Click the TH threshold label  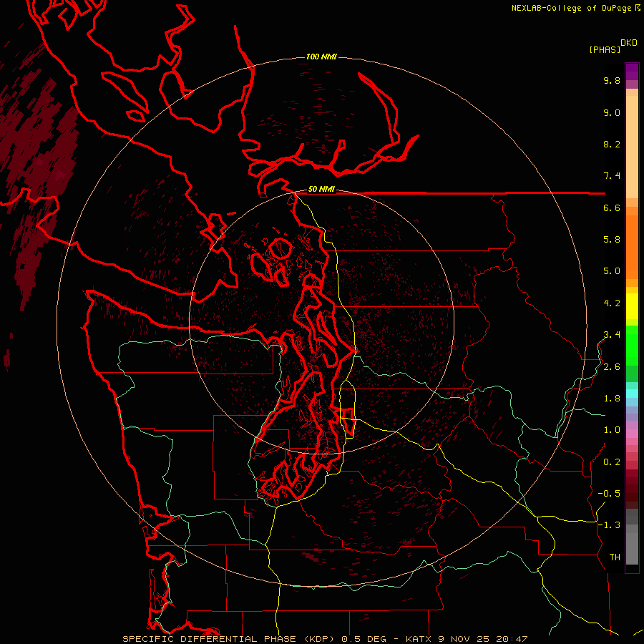coord(615,557)
